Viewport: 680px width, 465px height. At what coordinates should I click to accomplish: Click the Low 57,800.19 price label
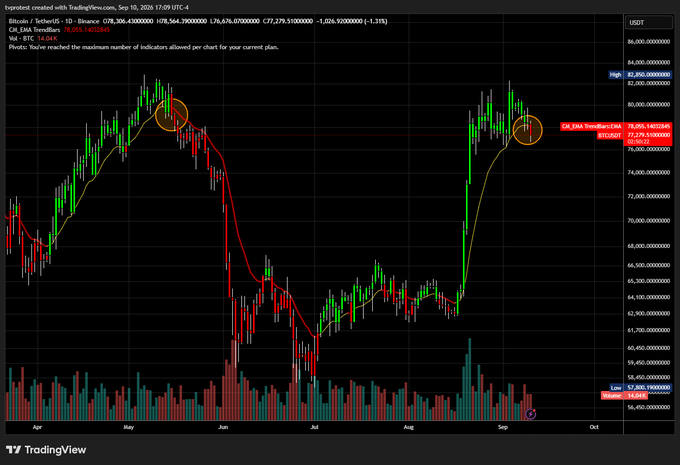[640, 387]
